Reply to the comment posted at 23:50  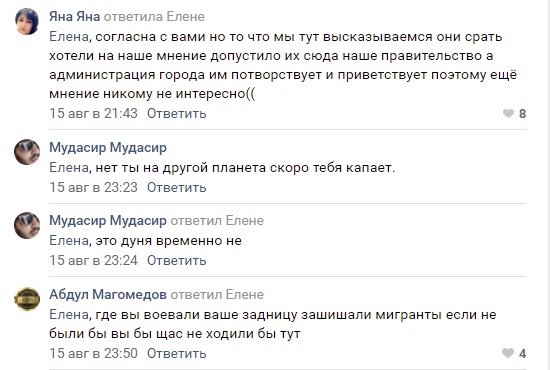176,353
